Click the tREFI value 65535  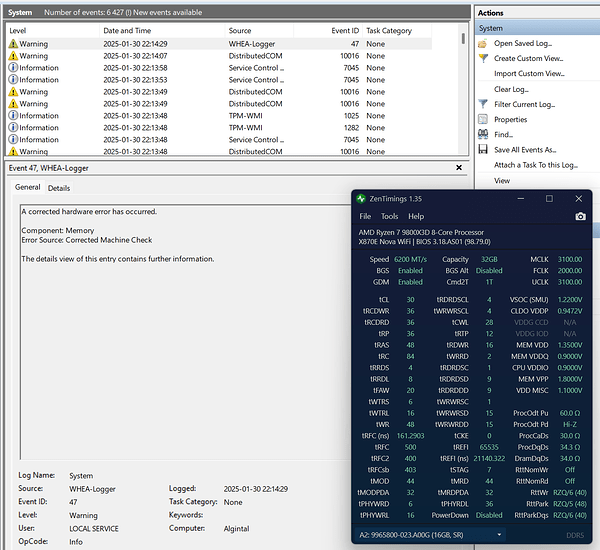[x=489, y=447]
